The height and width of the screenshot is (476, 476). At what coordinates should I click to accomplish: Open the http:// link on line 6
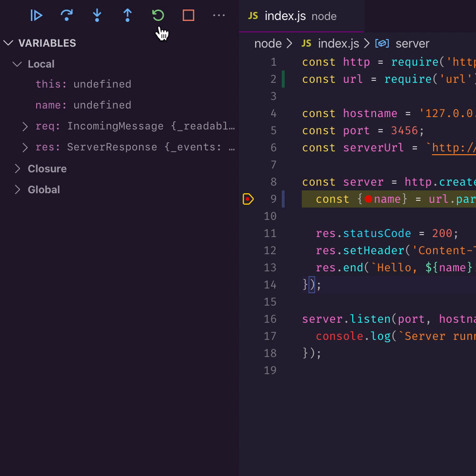[x=453, y=148]
